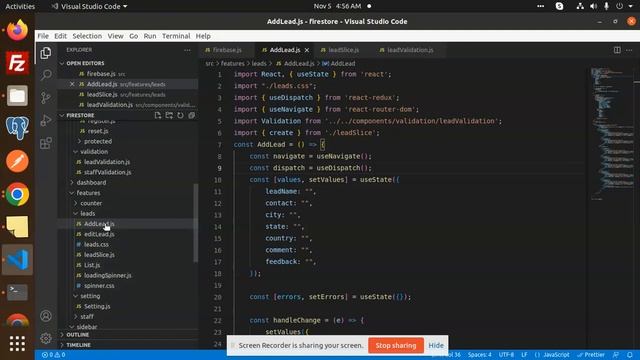This screenshot has width=640, height=360.
Task: Refresh the FIRESTORE explorer
Action: 180,116
